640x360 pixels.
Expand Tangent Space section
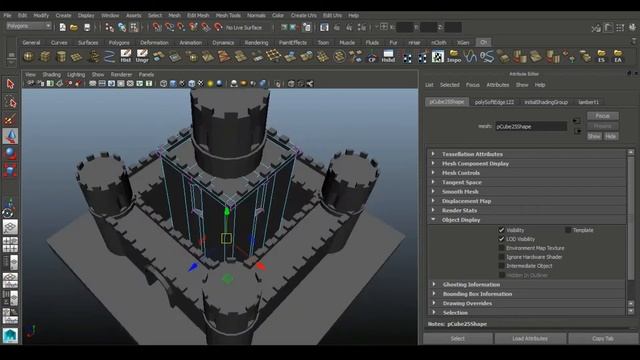(527, 182)
